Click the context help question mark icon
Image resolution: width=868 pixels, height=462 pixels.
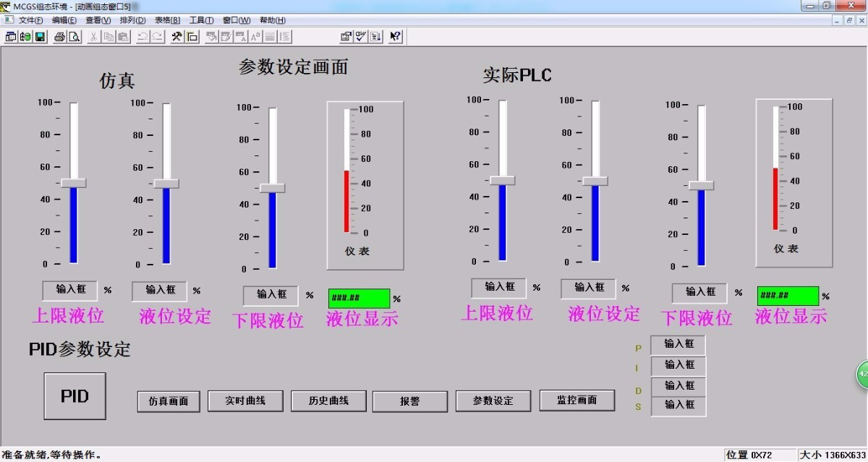click(x=393, y=36)
